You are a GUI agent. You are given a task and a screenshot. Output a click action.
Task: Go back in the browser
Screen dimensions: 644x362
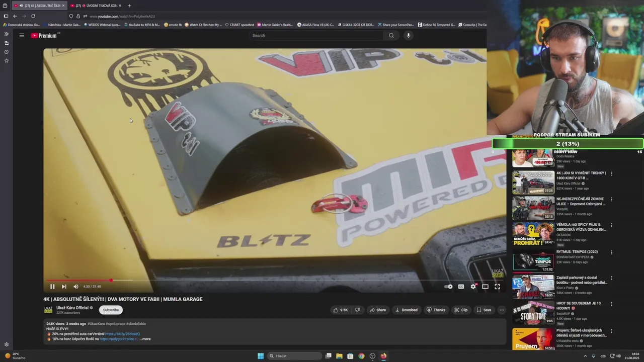(15, 16)
